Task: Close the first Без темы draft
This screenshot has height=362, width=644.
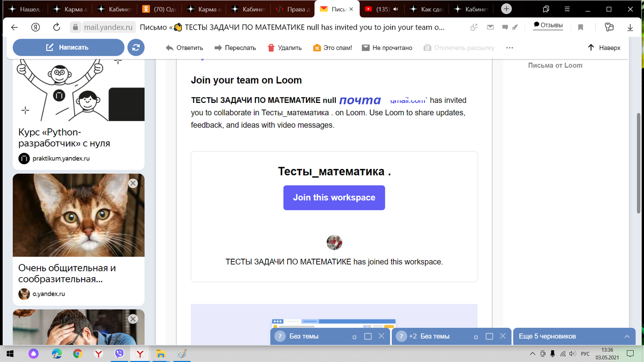Action: click(381, 336)
